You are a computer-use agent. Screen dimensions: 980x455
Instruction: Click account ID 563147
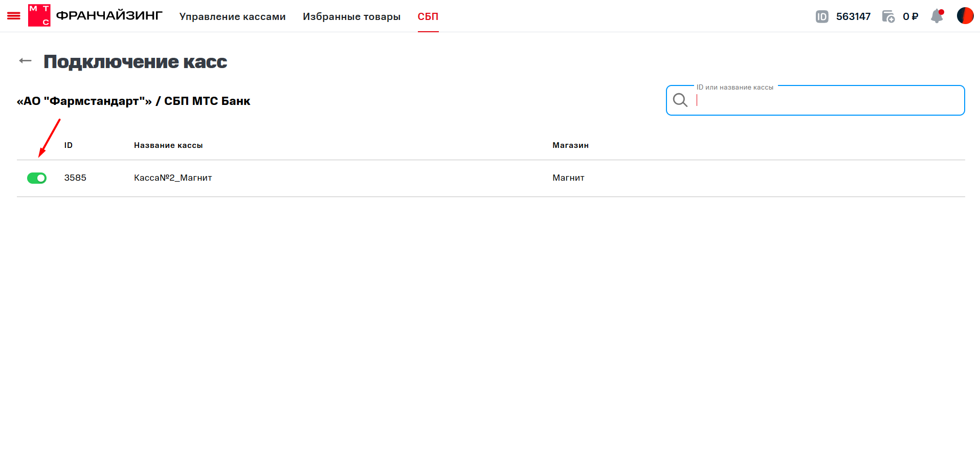tap(853, 16)
